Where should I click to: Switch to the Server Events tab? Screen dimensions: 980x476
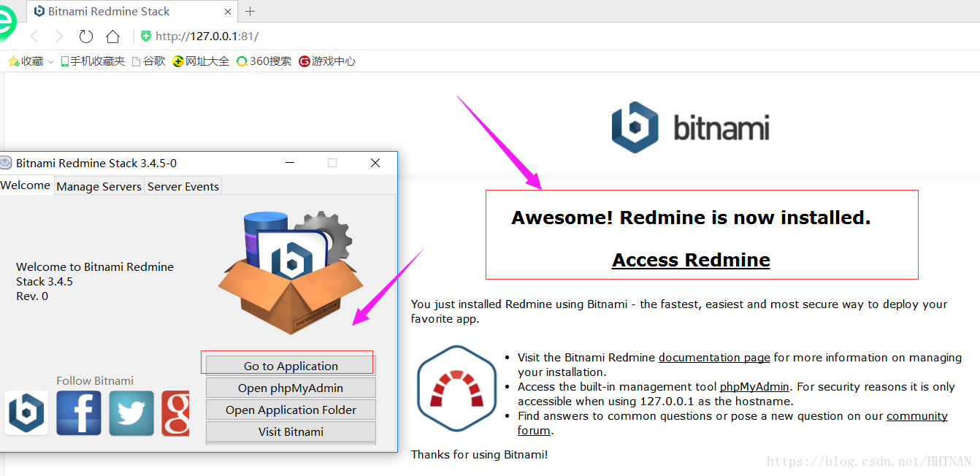coord(183,186)
